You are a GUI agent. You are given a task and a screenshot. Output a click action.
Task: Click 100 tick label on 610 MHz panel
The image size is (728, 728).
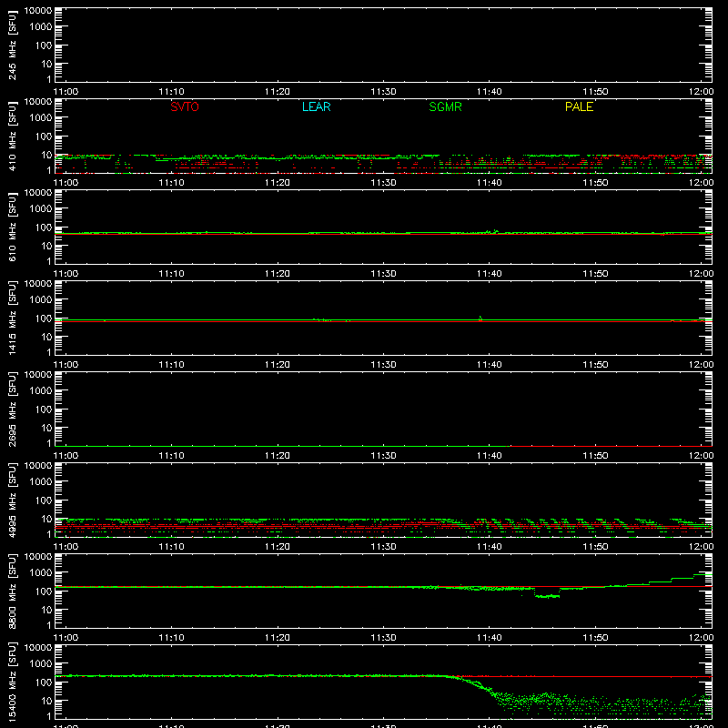[44, 227]
